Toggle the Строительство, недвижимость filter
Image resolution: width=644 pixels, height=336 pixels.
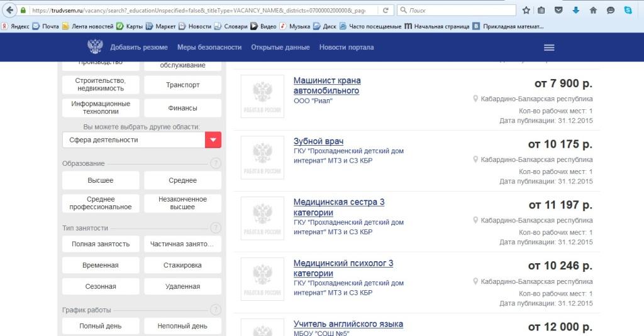(101, 85)
